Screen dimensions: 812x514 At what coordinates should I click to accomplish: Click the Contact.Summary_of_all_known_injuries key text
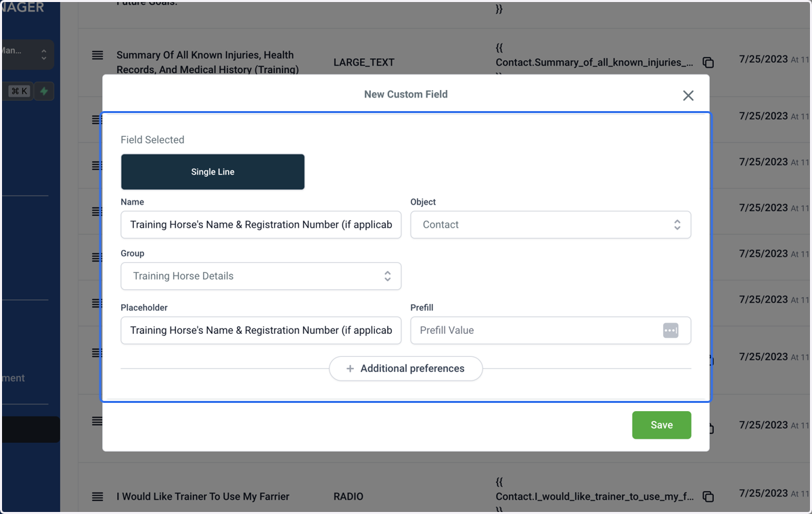click(594, 62)
